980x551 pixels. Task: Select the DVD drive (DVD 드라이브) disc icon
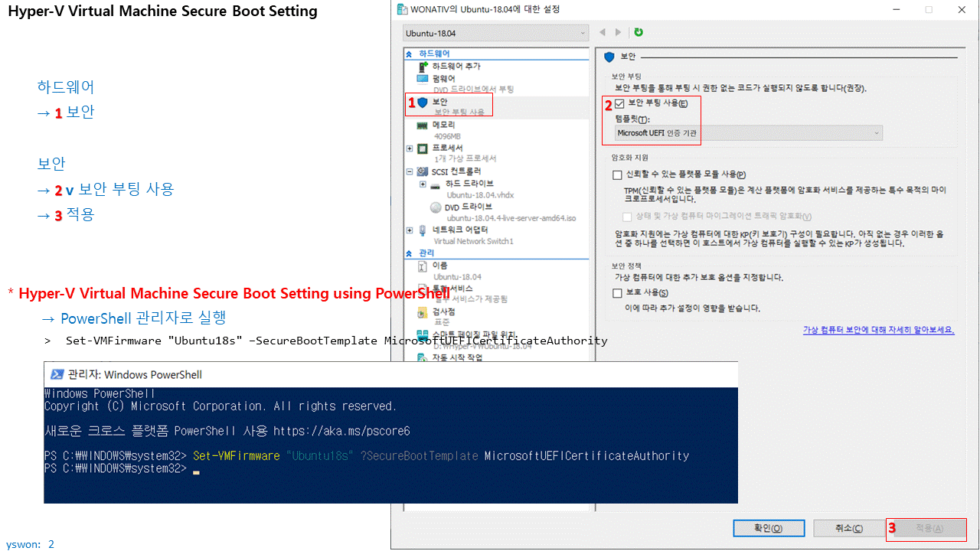[436, 207]
